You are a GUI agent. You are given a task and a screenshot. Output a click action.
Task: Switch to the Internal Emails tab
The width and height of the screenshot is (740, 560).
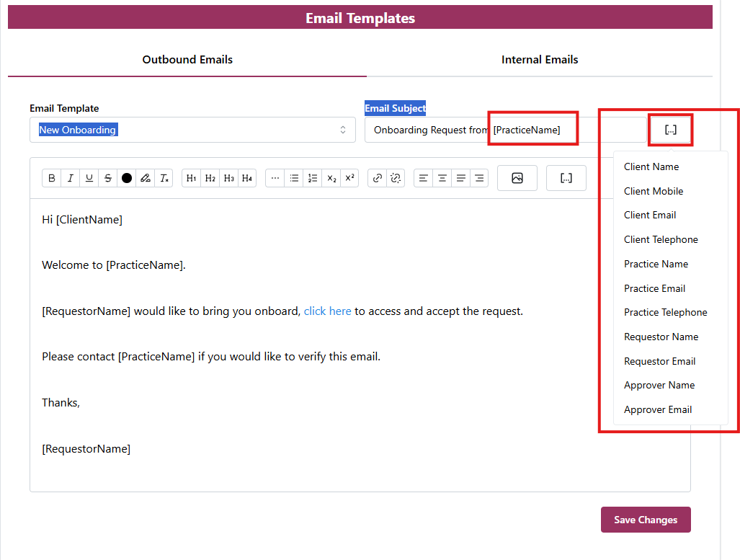tap(540, 60)
